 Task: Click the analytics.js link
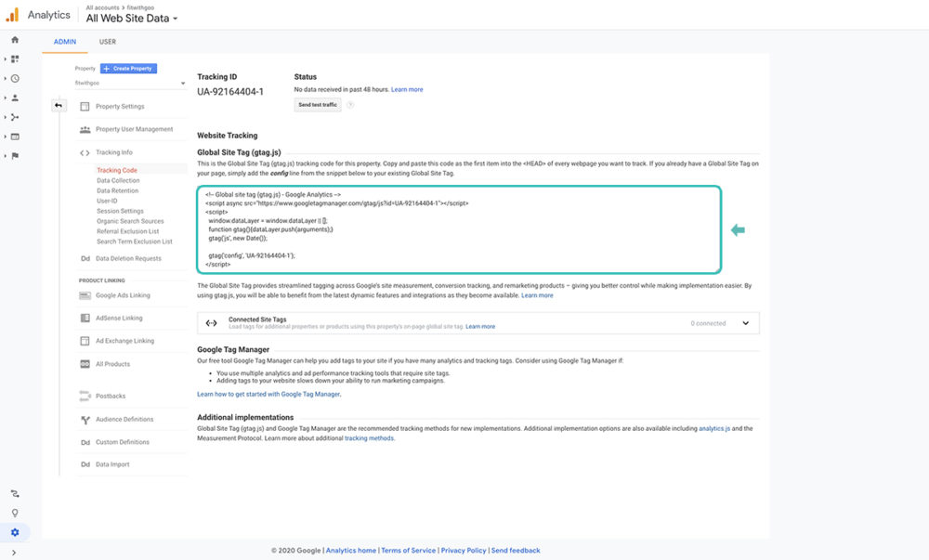713,428
